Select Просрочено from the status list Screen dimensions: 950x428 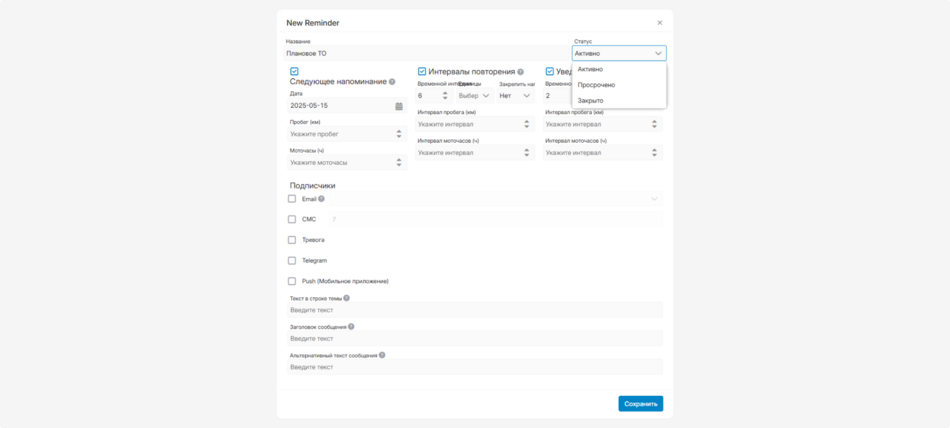click(596, 85)
